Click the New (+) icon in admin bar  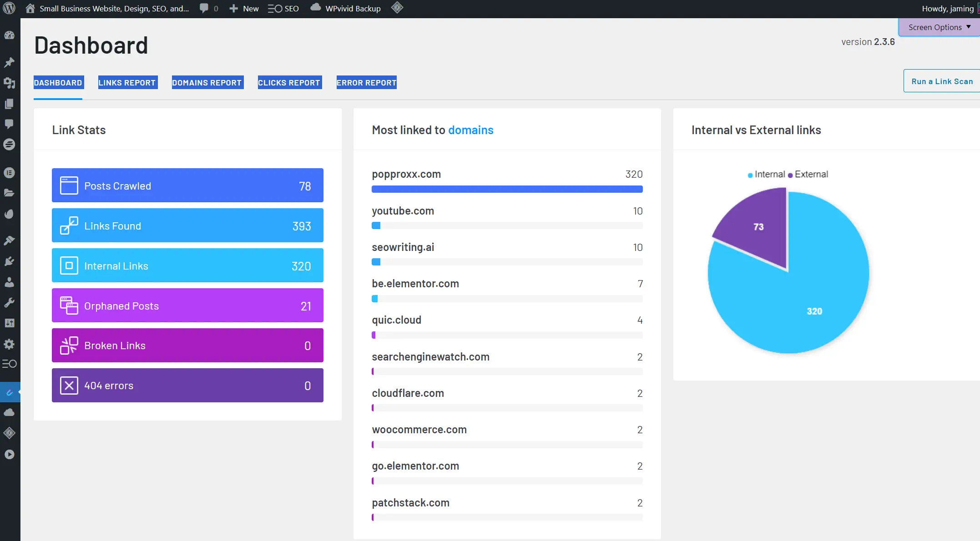(x=233, y=8)
